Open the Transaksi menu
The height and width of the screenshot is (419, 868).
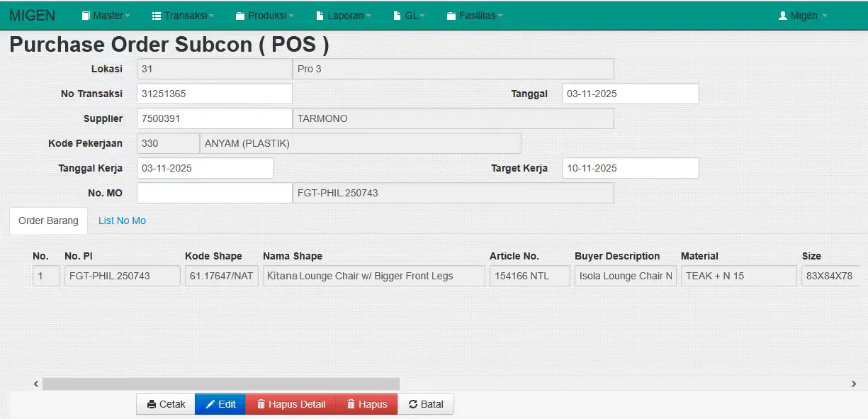click(183, 16)
